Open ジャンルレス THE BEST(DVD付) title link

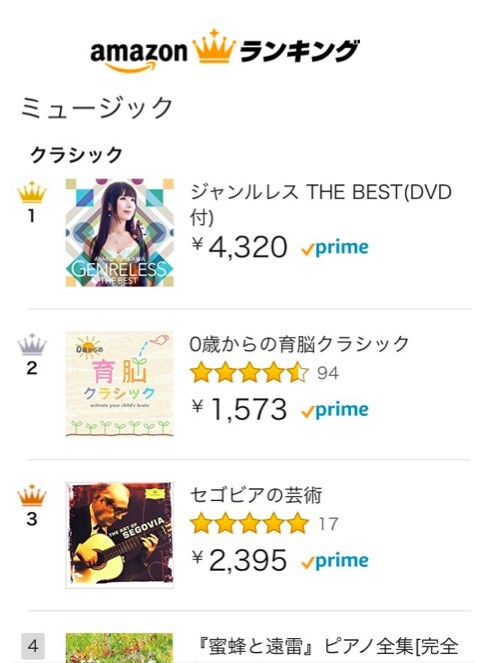coord(321,205)
